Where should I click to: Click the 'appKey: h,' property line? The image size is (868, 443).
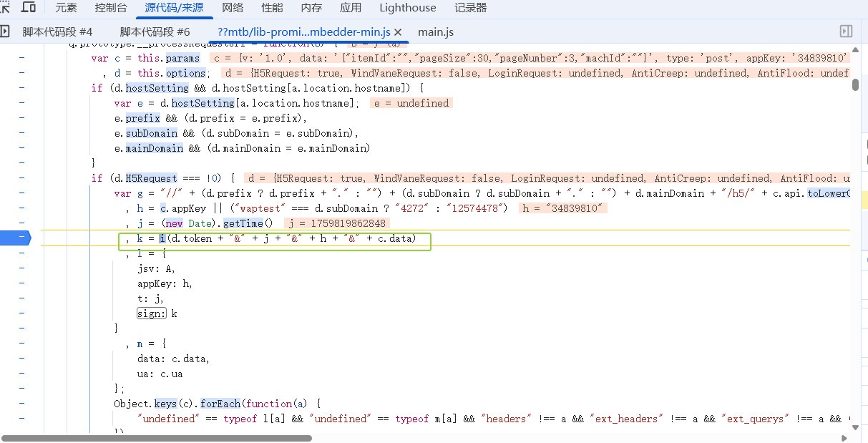point(165,283)
